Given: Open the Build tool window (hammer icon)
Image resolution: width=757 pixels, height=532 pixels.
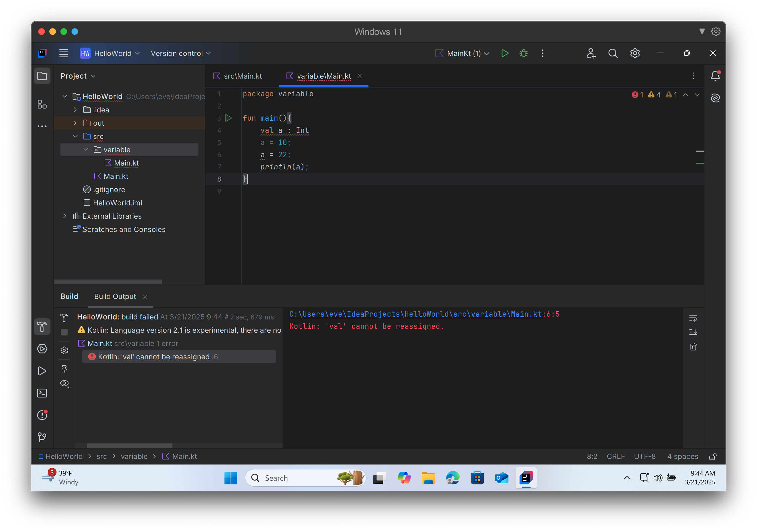Looking at the screenshot, I should [42, 326].
